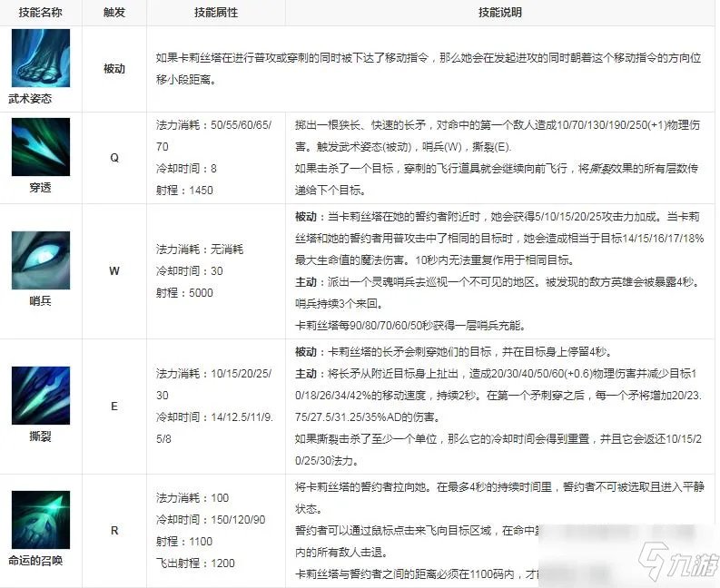Click E passive line 卡莉丝塔的长矛会刺穿她们的目标
The image size is (720, 588).
tap(454, 351)
